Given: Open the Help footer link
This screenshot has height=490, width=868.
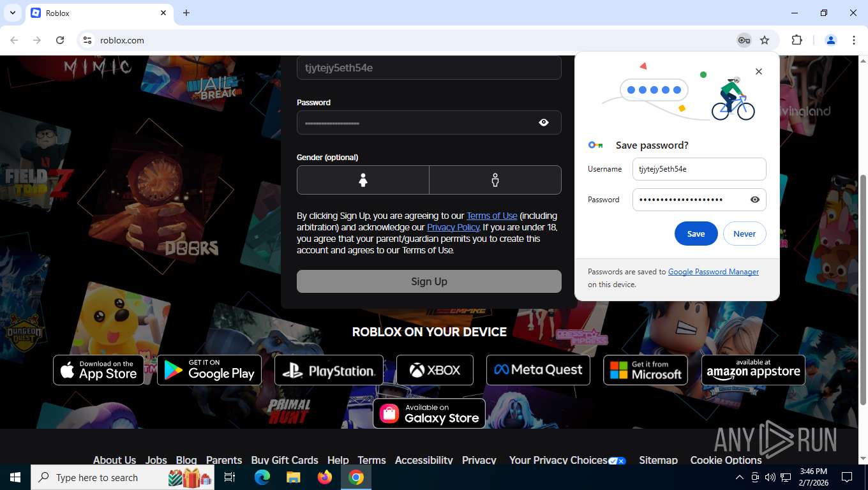Looking at the screenshot, I should pos(338,459).
